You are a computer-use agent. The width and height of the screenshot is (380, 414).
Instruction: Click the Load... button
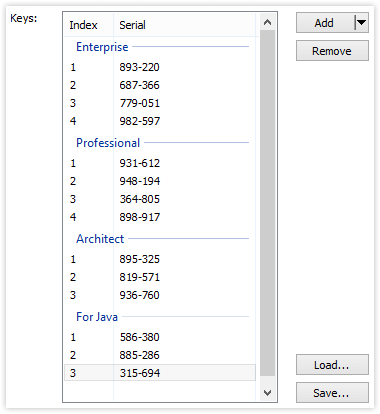point(332,365)
